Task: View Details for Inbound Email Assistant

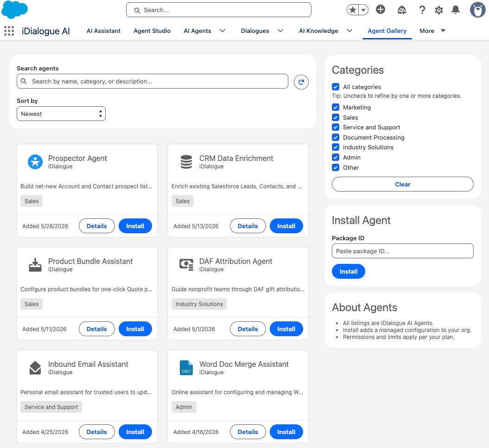Action: click(x=97, y=432)
